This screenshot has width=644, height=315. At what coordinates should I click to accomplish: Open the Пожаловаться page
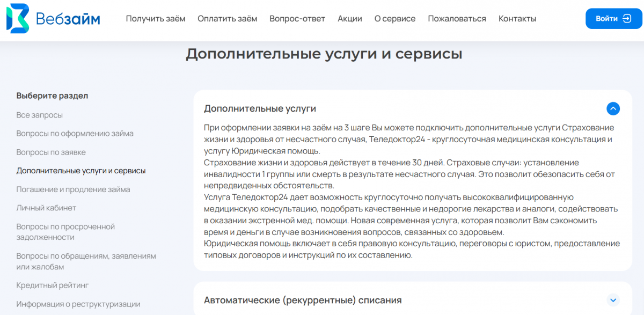457,19
